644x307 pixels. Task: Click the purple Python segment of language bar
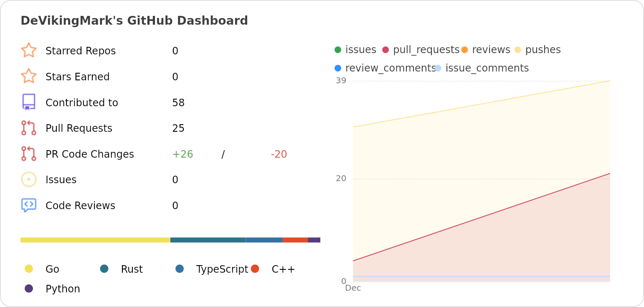coord(314,240)
